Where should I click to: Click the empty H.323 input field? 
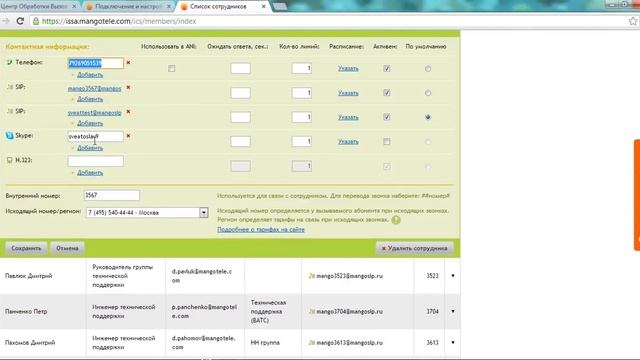[96, 161]
